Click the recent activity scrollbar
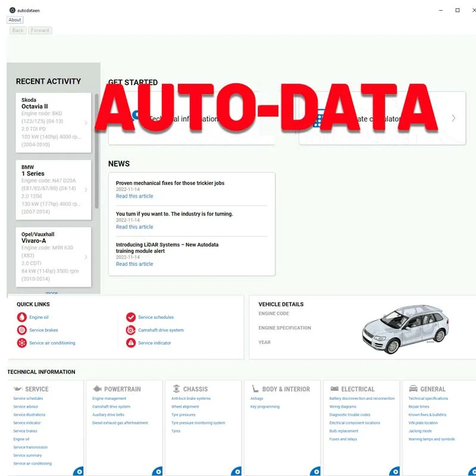Screen dimensions: 476x476 click(x=96, y=151)
